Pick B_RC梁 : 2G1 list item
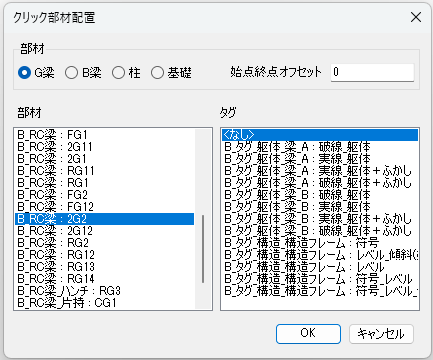This screenshot has width=433, height=360. (x=105, y=159)
